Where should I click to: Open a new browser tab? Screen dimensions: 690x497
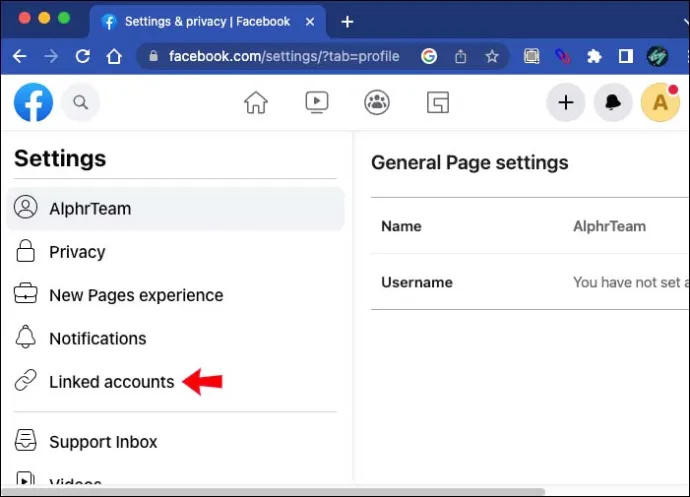click(347, 22)
